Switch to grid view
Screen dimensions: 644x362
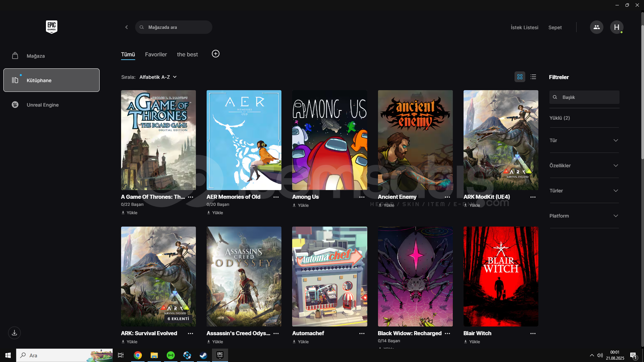[x=520, y=77]
